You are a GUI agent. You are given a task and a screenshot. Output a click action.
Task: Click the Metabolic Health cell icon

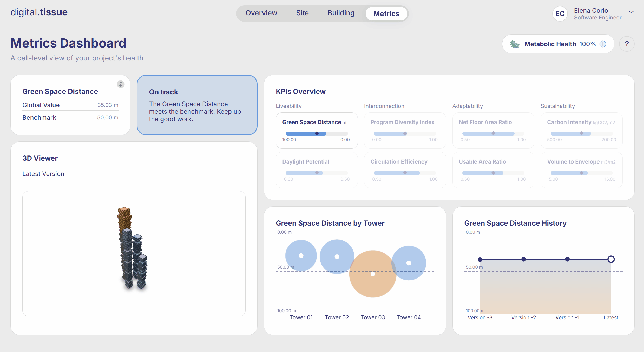pos(515,44)
